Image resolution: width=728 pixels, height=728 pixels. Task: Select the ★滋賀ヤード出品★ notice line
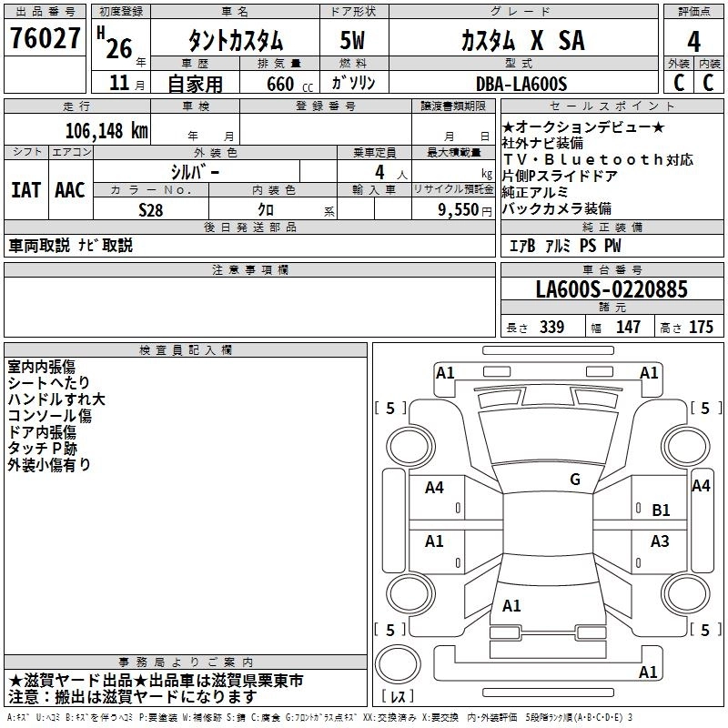coord(156,681)
